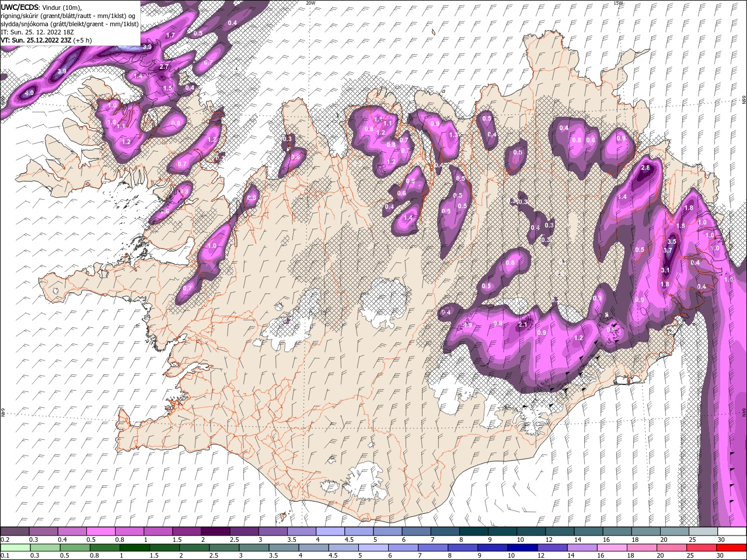Click the '20W' longitude label at the top
This screenshot has width=747, height=560.
pyautogui.click(x=310, y=3)
